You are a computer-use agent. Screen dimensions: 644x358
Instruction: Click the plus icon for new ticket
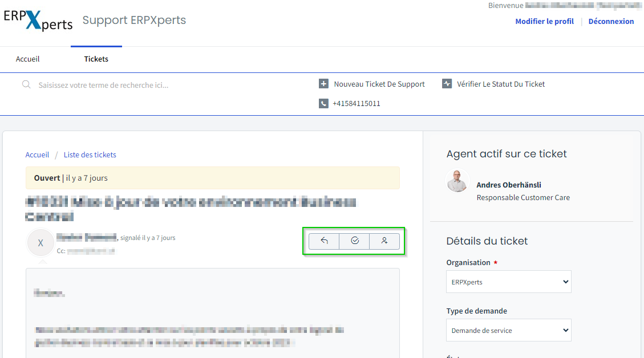click(323, 84)
